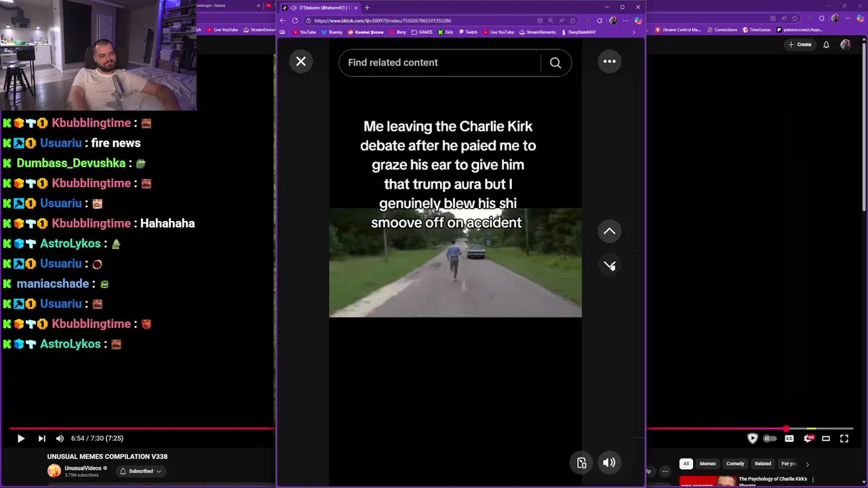Toggle YouTube closed captions

coord(789,439)
